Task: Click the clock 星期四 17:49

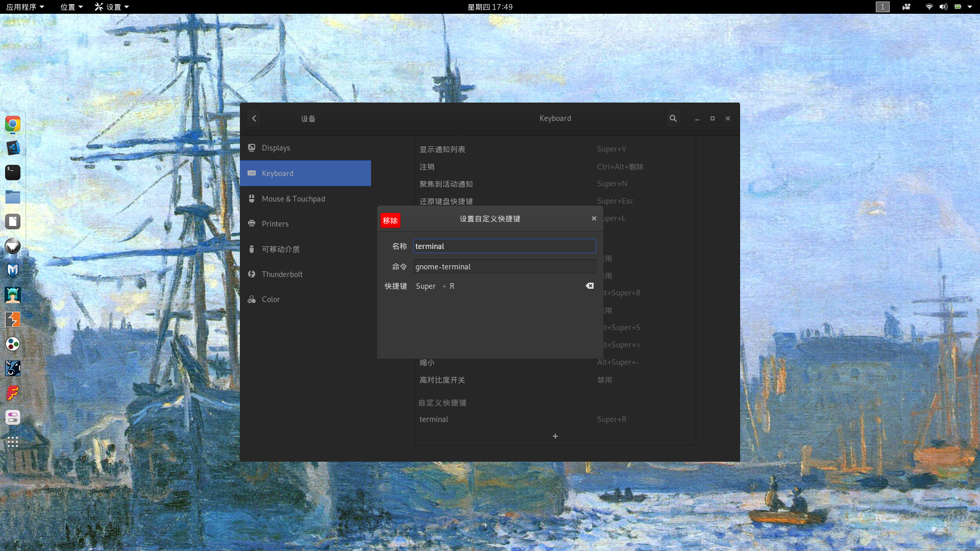Action: pos(490,7)
